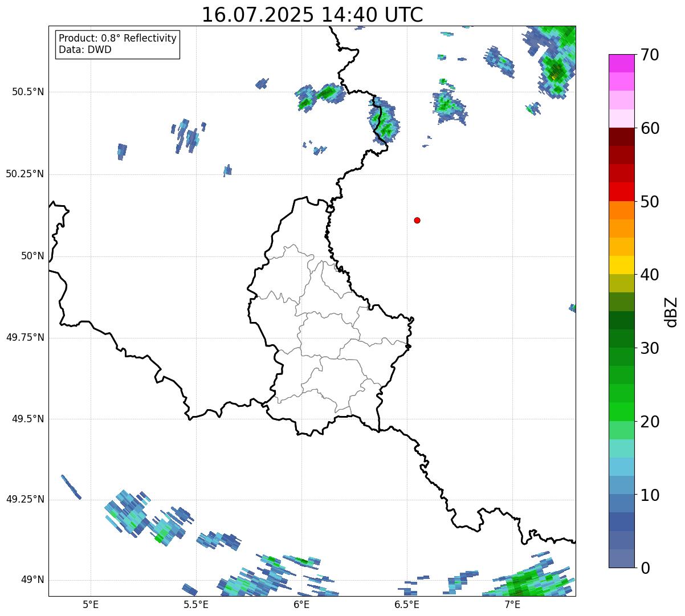685x616 pixels.
Task: Click the yellow colorbar swatch at 40
Action: (x=621, y=265)
